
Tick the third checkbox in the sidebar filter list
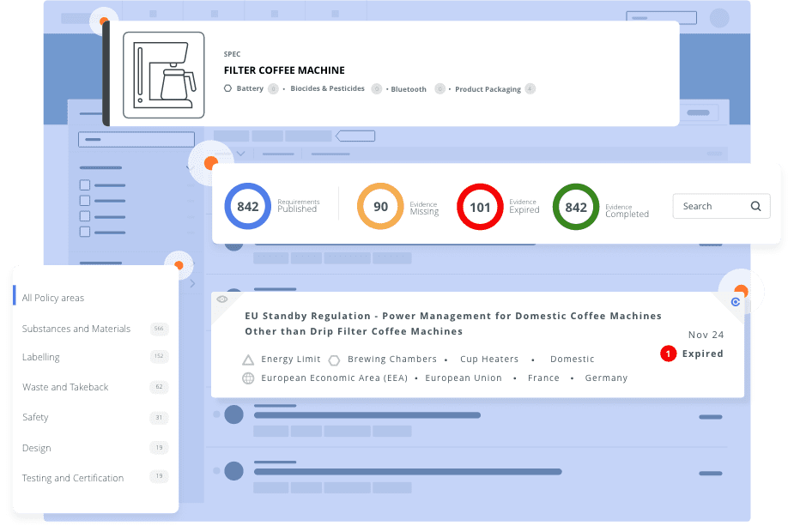tap(85, 216)
